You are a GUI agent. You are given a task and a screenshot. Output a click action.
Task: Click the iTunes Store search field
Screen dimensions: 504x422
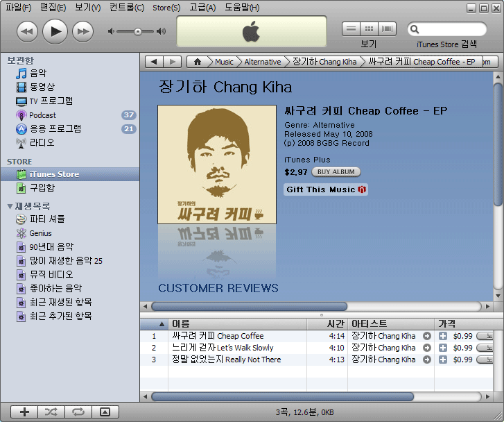click(x=446, y=29)
